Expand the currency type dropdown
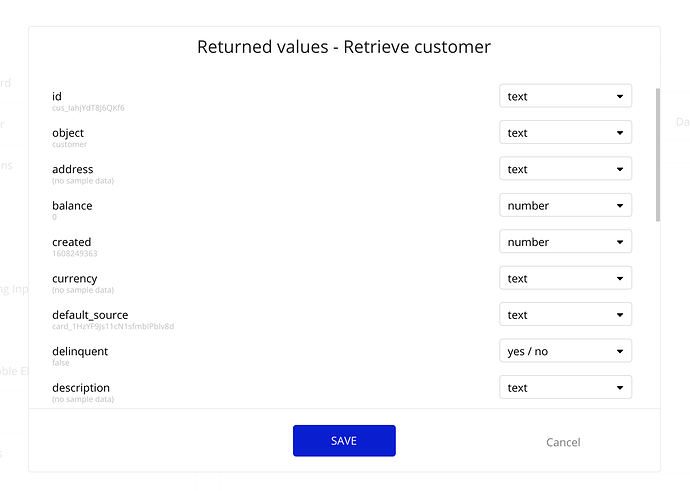The image size is (690, 491). tap(565, 279)
